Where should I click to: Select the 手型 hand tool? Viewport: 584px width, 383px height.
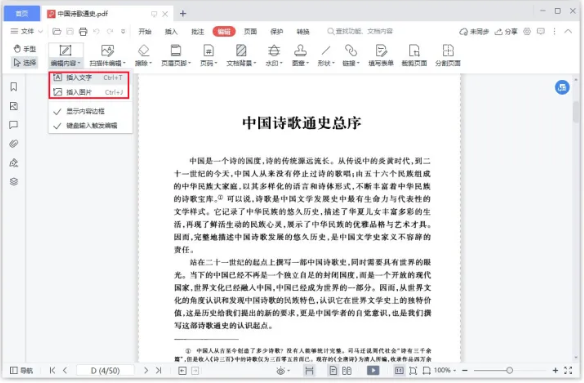(x=25, y=49)
